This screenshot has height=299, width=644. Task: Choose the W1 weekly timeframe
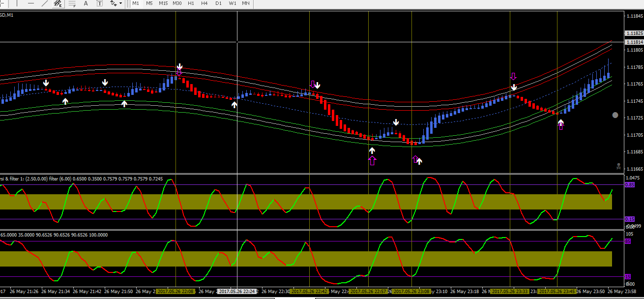pos(233,3)
